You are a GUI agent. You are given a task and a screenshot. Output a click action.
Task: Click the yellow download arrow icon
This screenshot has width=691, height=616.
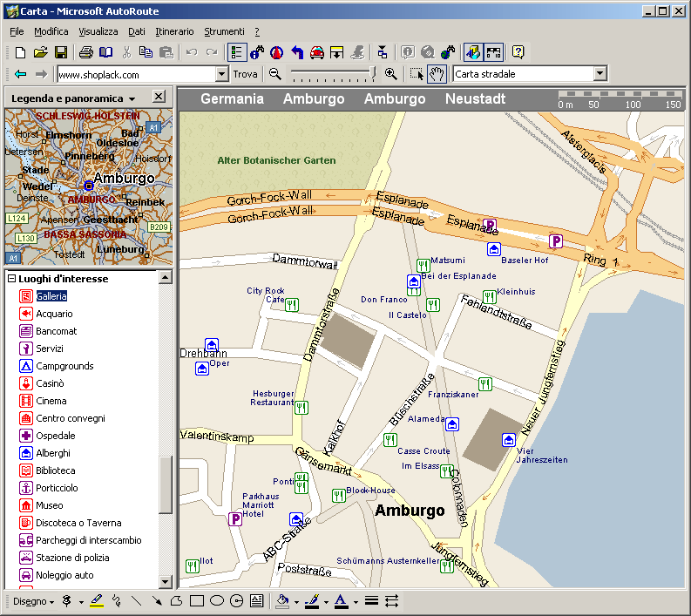coord(336,52)
